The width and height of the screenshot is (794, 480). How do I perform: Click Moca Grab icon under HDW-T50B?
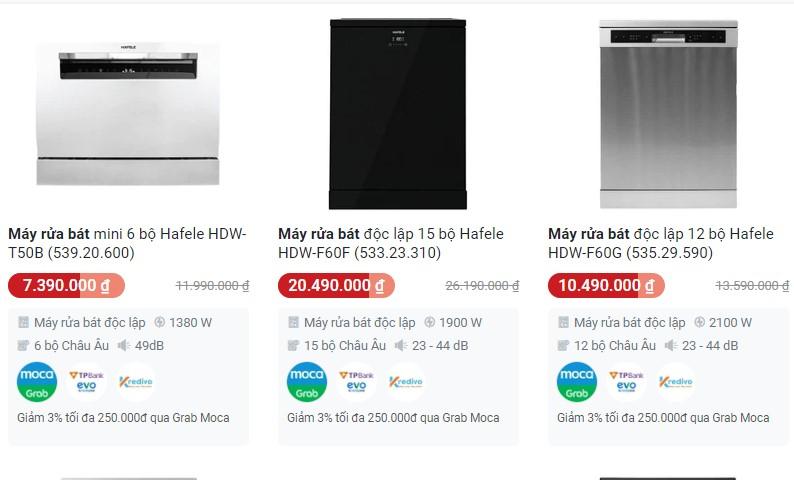(36, 383)
